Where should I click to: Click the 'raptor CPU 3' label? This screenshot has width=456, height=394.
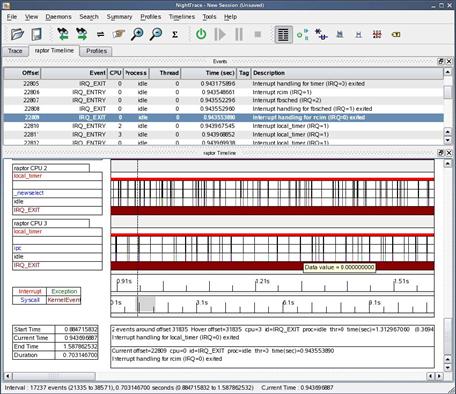tap(51, 223)
